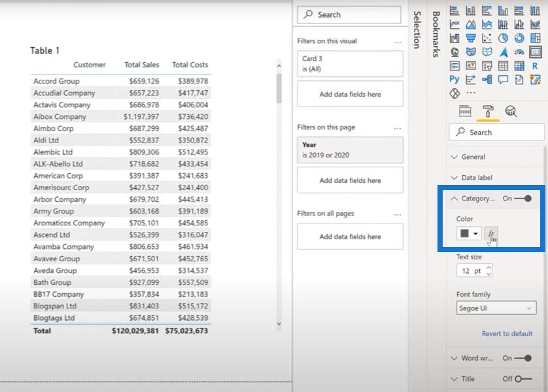Screen dimensions: 548x392
Task: Choose the Table visual icon
Action: point(503,65)
